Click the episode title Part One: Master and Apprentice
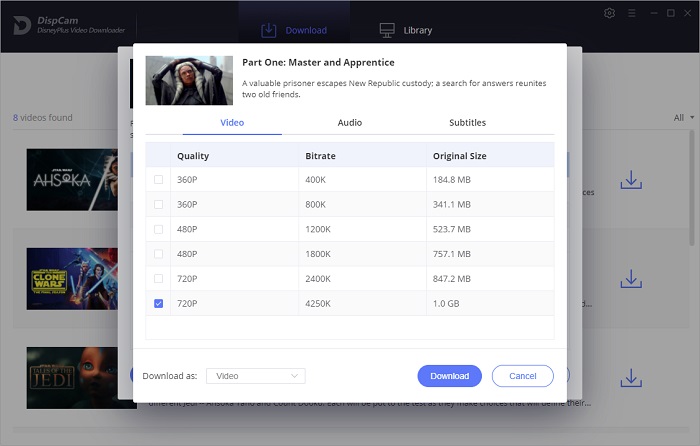This screenshot has height=446, width=700. 318,62
